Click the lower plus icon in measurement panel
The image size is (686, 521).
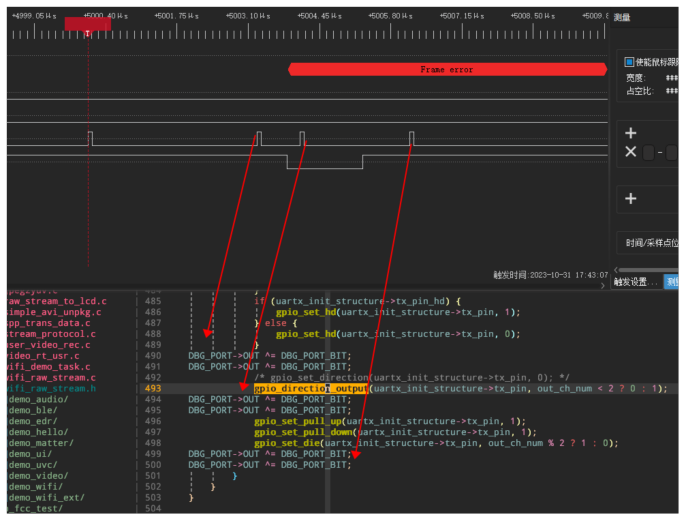[x=630, y=199]
